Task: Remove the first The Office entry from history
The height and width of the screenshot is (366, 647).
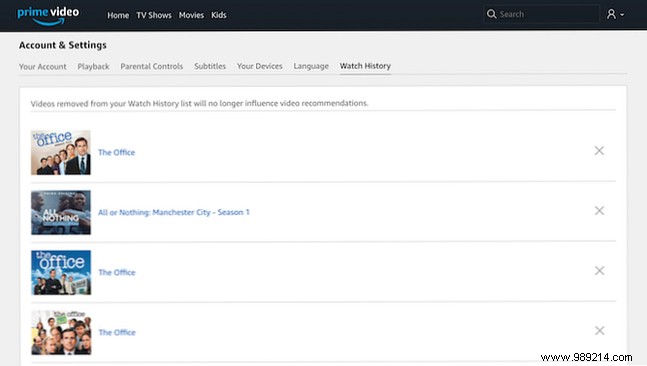Action: point(599,151)
